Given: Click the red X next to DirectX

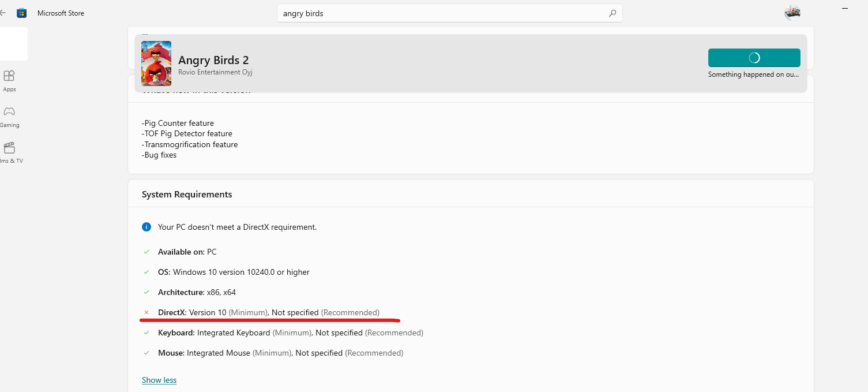Looking at the screenshot, I should [x=146, y=312].
